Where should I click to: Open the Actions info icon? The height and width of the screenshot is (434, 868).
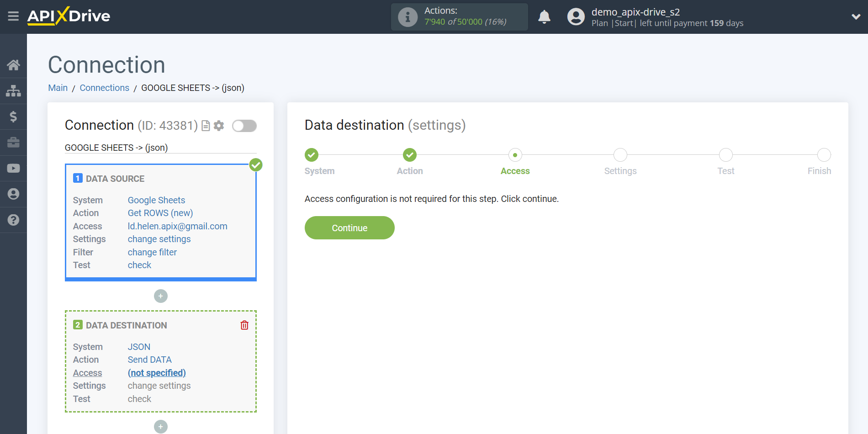[408, 17]
